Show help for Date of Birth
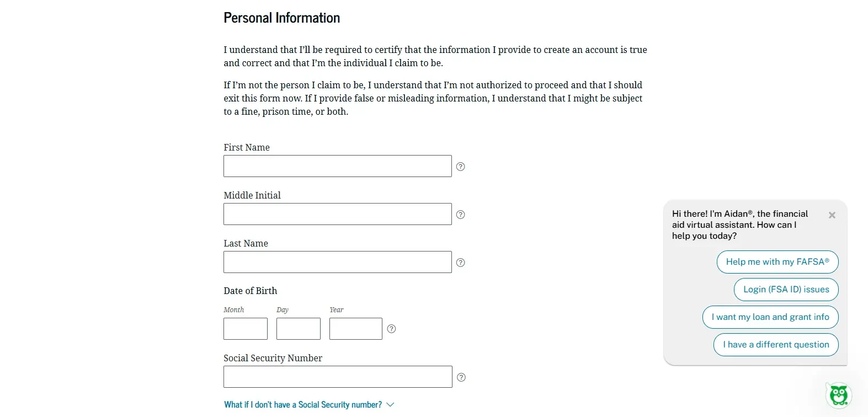This screenshot has width=868, height=417. 391,329
